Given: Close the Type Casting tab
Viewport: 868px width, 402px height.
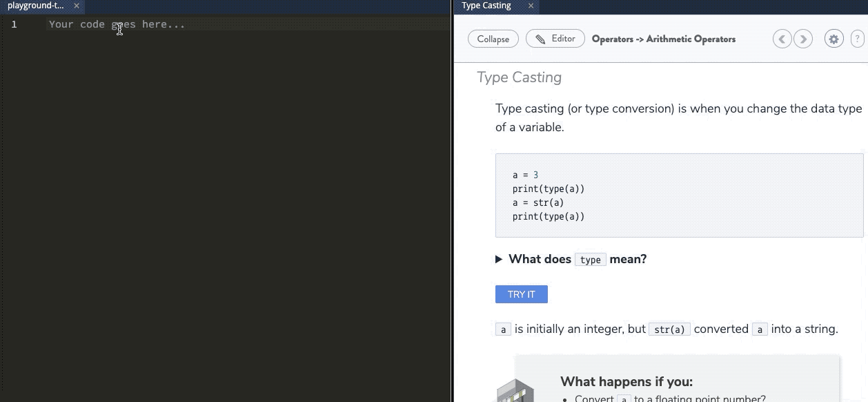Looking at the screenshot, I should (531, 6).
